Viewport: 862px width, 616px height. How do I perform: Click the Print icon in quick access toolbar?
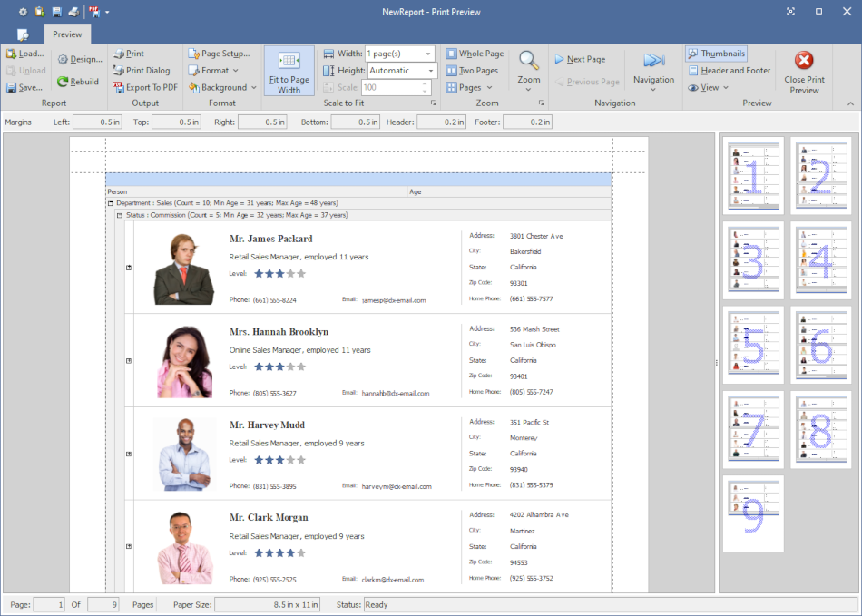pos(75,12)
